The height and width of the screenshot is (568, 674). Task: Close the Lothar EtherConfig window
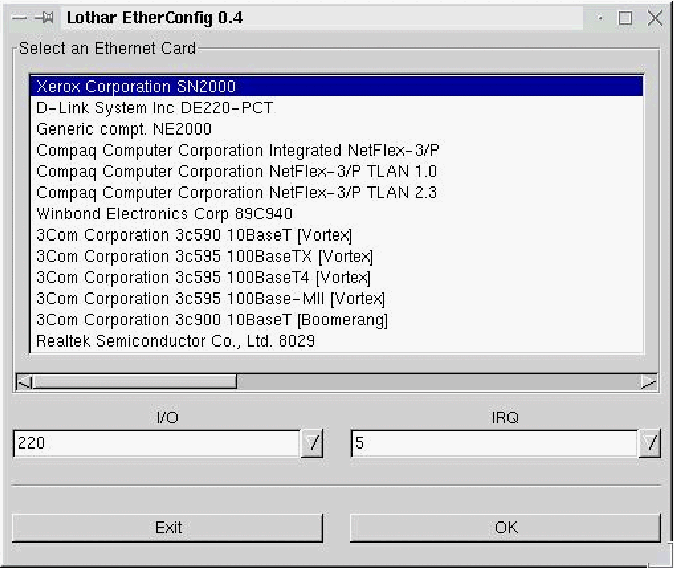655,18
